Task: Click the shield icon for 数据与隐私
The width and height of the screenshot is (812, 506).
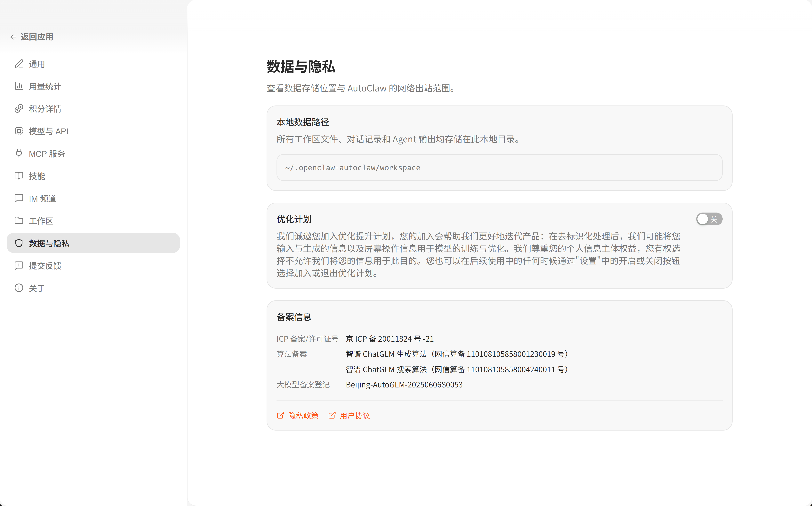Action: pyautogui.click(x=19, y=243)
